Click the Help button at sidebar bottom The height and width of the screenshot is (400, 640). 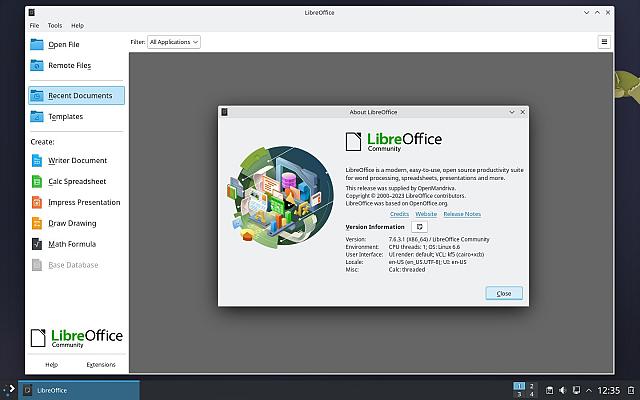[x=51, y=364]
